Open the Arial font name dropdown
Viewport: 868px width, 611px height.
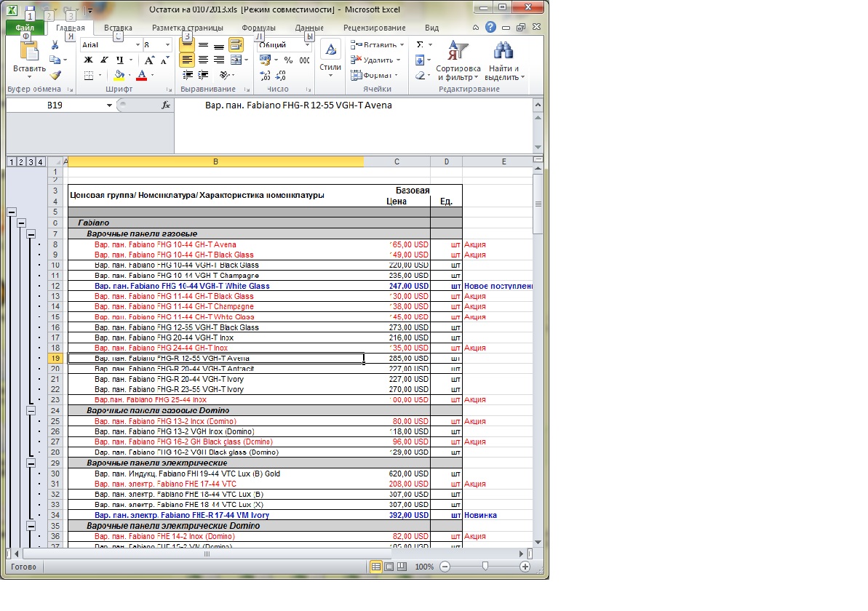pos(138,45)
